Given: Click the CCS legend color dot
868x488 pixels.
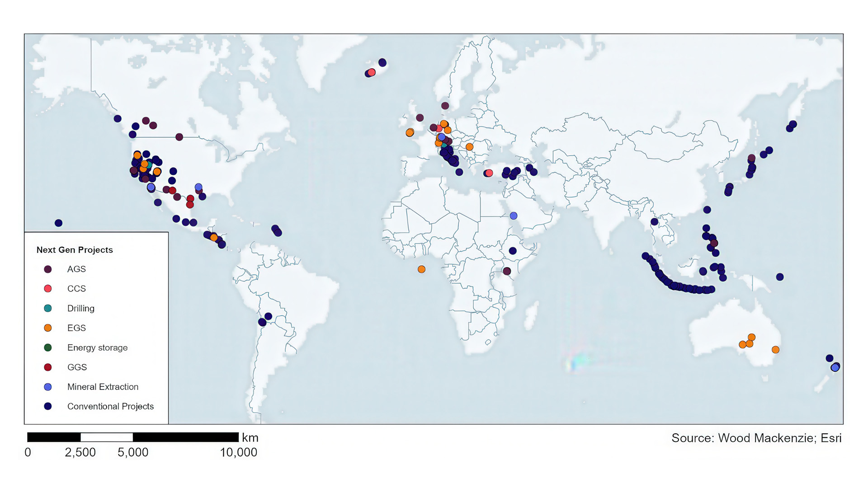Looking at the screenshot, I should pos(47,289).
